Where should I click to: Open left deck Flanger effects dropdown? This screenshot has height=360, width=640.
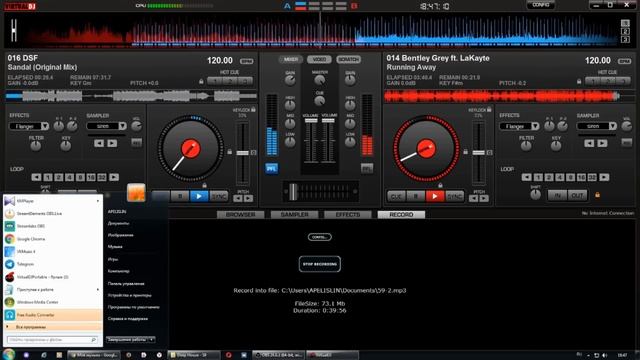click(x=45, y=126)
